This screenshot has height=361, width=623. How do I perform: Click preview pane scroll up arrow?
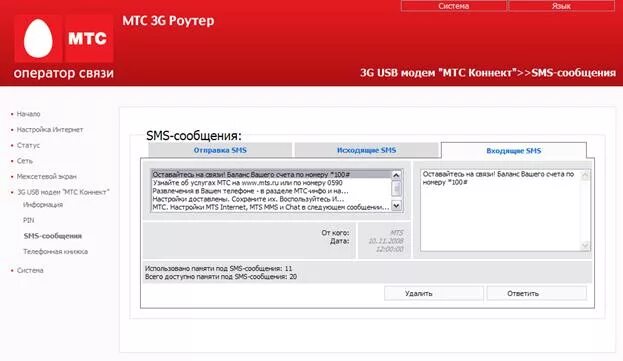pos(585,175)
